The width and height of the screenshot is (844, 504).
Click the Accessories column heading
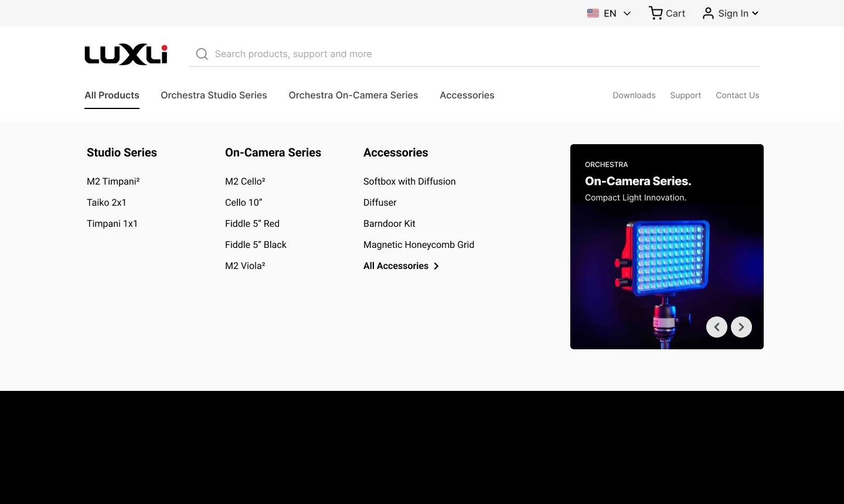[396, 152]
